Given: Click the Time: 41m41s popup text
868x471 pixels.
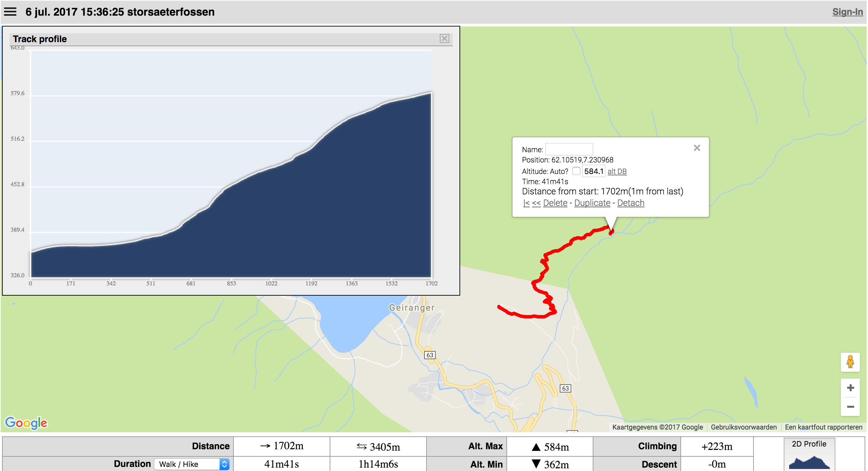Looking at the screenshot, I should click(545, 181).
